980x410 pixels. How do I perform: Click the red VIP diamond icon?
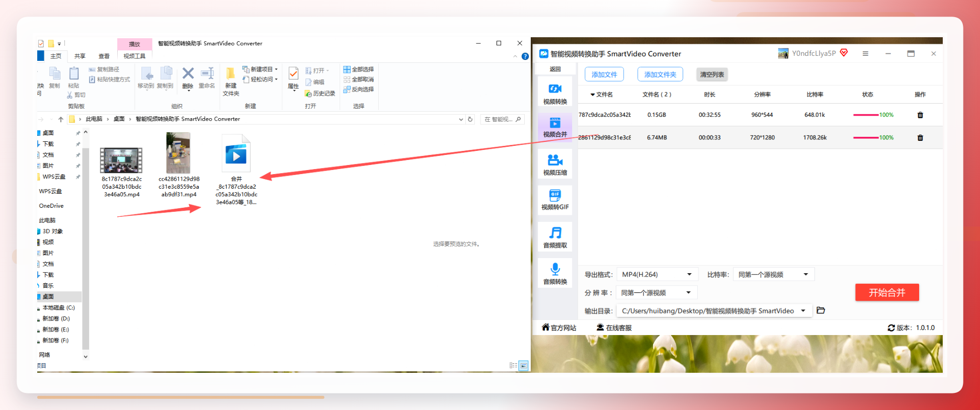coord(844,53)
